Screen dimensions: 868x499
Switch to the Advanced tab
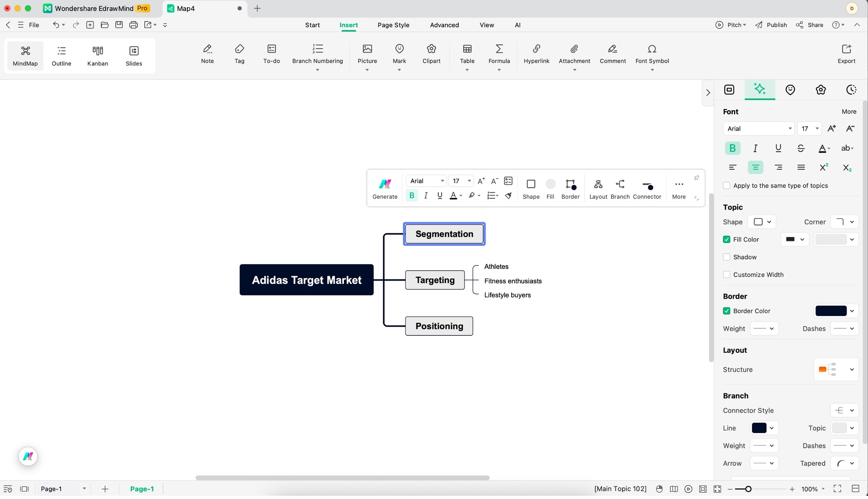(444, 25)
